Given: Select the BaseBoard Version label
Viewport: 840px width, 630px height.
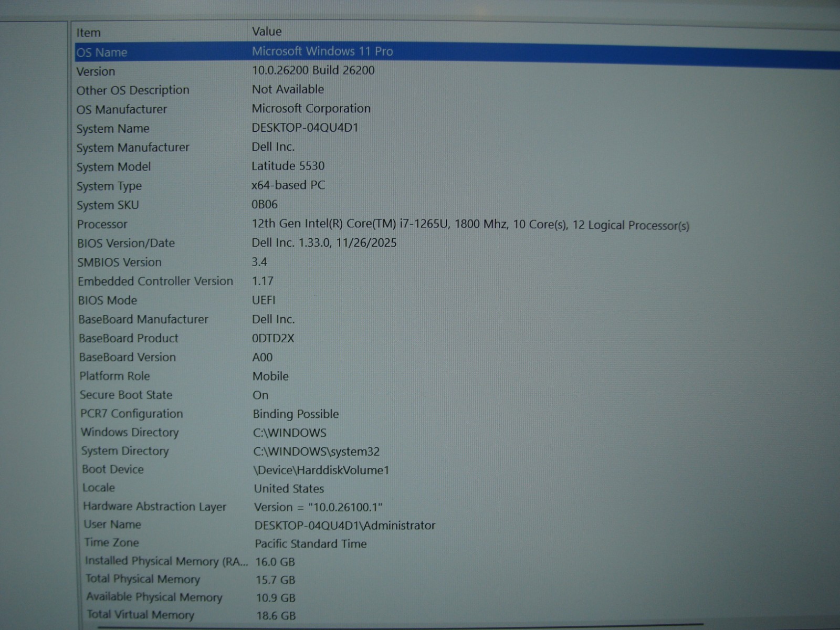Looking at the screenshot, I should (128, 357).
